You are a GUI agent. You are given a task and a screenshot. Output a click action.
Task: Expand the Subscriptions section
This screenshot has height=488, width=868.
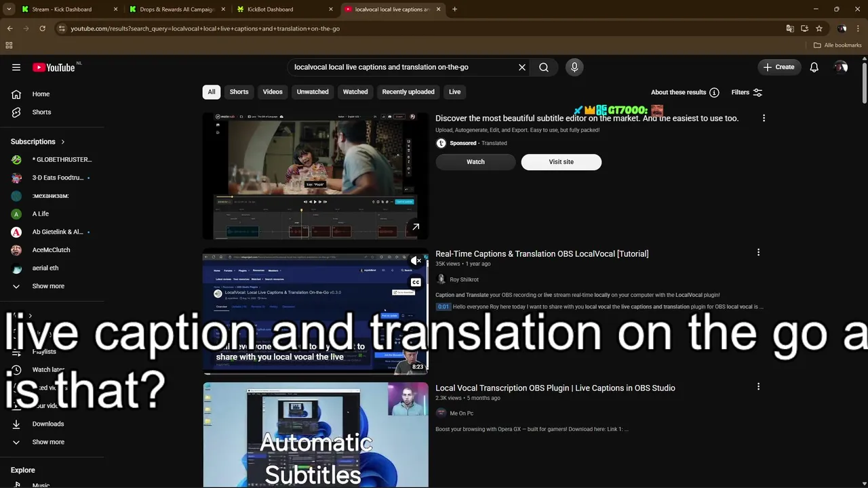(x=38, y=142)
